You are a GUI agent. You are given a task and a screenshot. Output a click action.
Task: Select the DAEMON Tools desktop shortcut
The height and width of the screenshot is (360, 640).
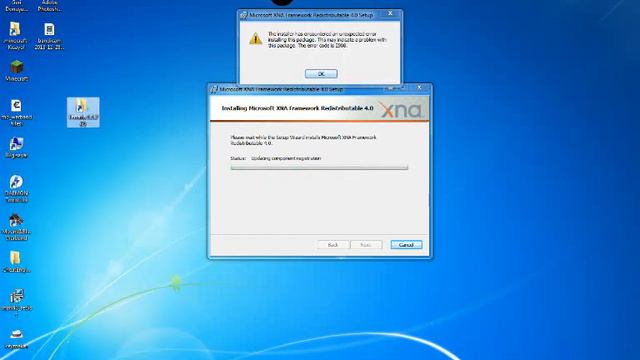click(x=16, y=189)
